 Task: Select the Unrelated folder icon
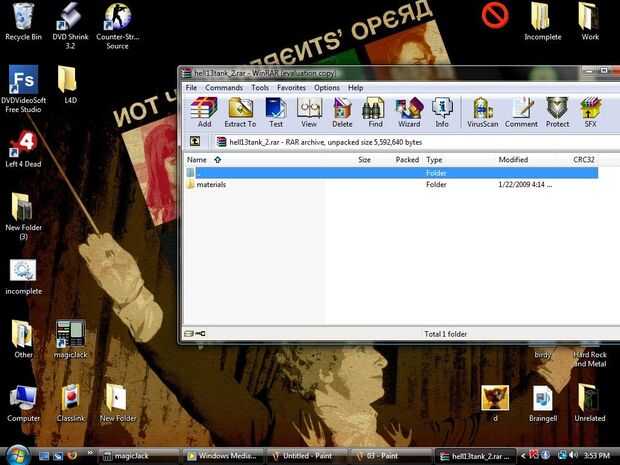[590, 404]
